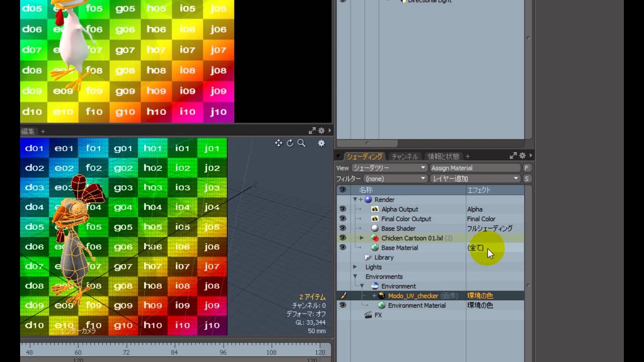
Task: Toggle the F button beside Assign Material
Action: [527, 168]
